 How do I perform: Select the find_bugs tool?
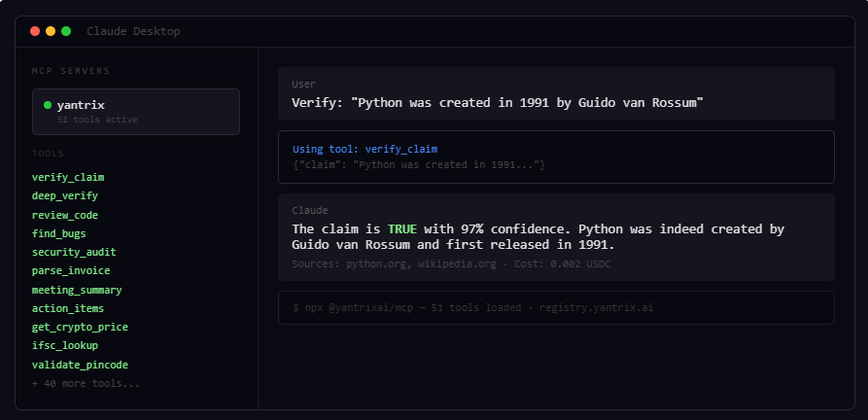58,233
